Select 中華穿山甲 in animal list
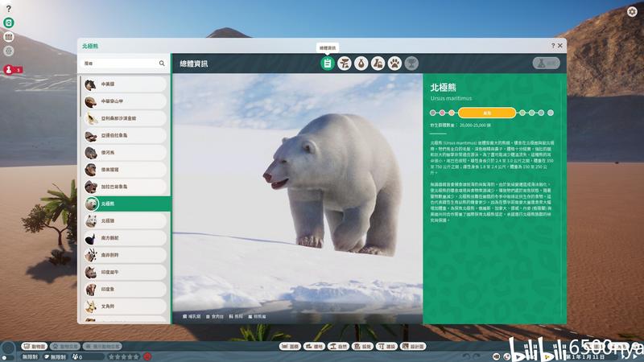This screenshot has height=362, width=644. (x=125, y=101)
